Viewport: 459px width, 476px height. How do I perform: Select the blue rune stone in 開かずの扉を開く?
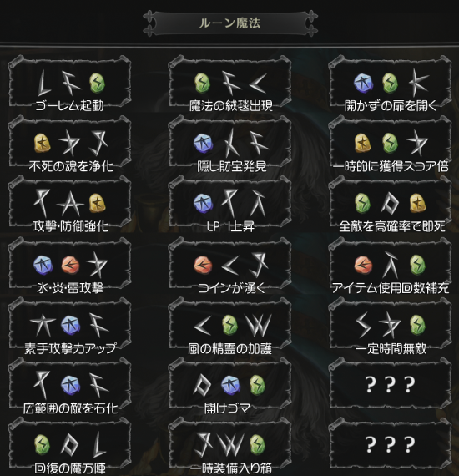point(363,83)
